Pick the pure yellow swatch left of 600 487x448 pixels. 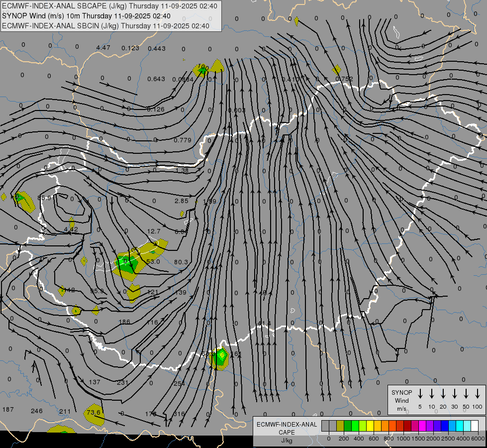tap(370, 426)
